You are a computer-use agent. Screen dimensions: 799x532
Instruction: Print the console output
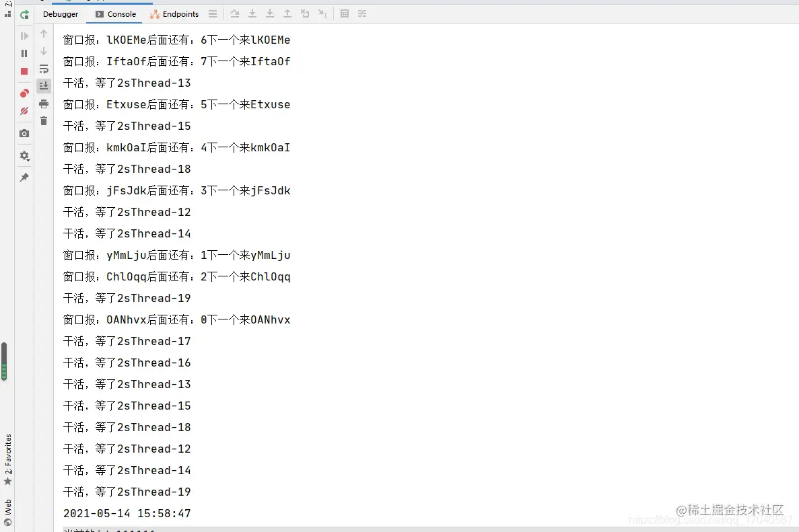coord(44,104)
